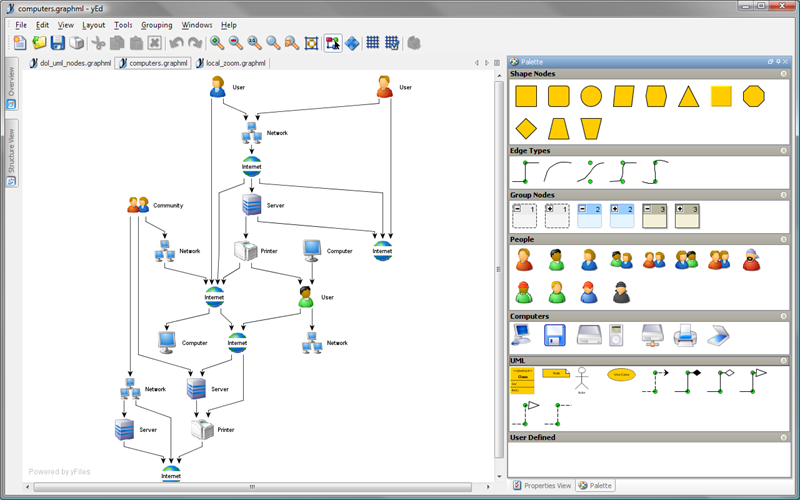The image size is (800, 500).
Task: Select the circle shape node in Palette
Action: click(x=591, y=96)
